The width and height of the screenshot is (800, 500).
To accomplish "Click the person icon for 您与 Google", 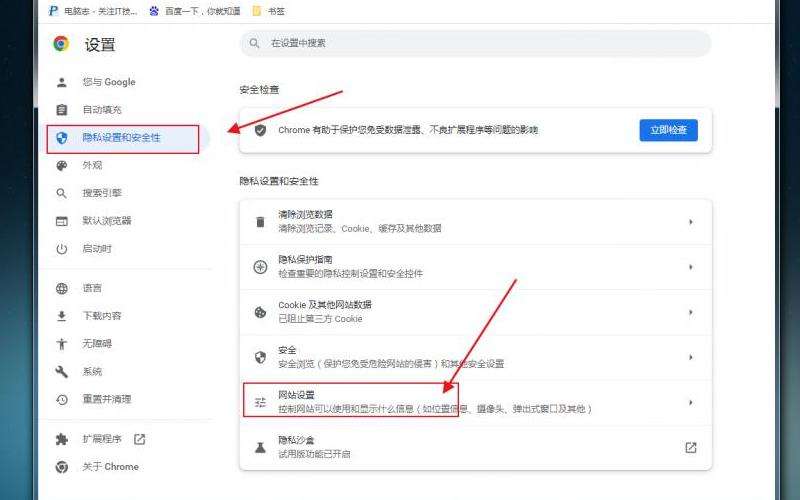I will click(62, 82).
